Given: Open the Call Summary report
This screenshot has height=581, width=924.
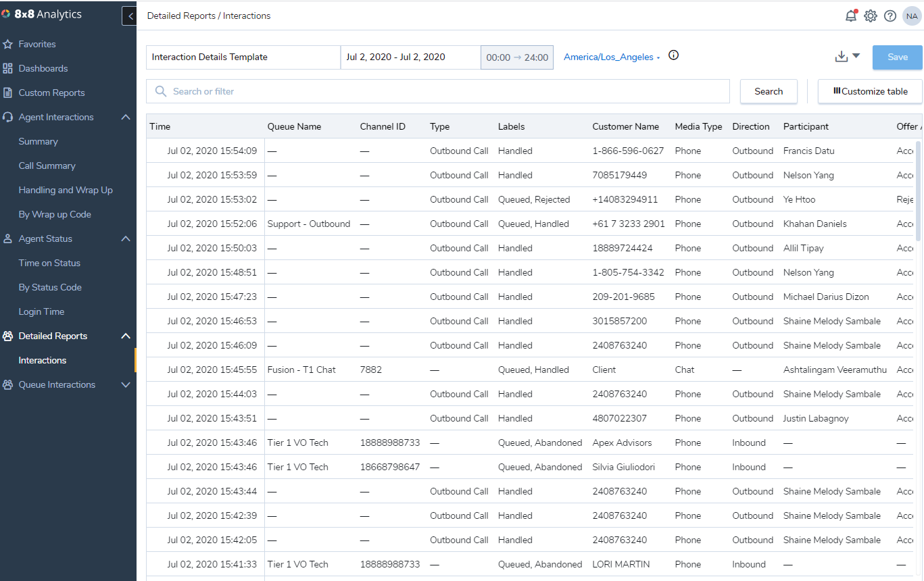Looking at the screenshot, I should pyautogui.click(x=47, y=166).
